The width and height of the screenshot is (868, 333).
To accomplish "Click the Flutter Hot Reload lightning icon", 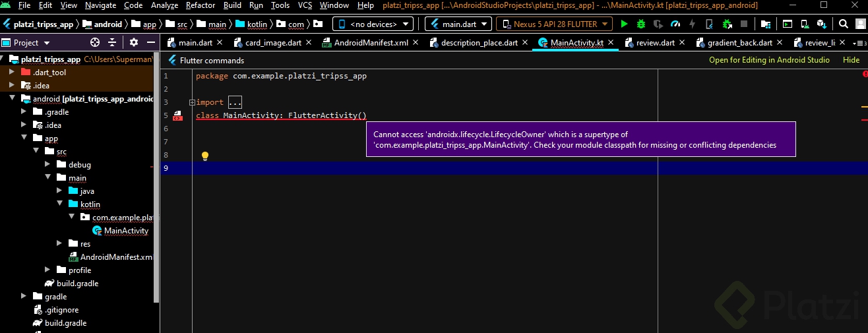I will [692, 24].
